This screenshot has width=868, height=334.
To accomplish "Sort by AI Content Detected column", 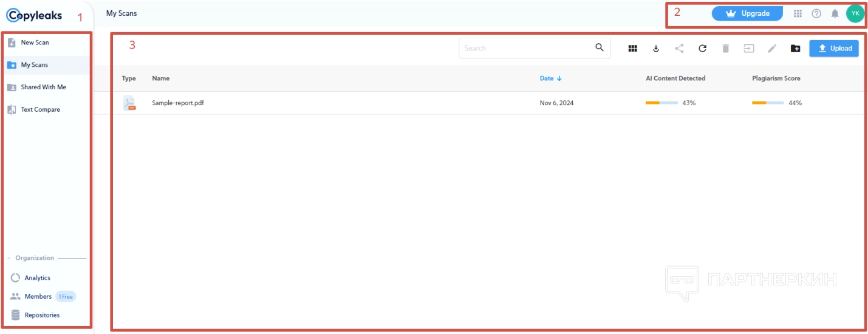I will coord(675,78).
